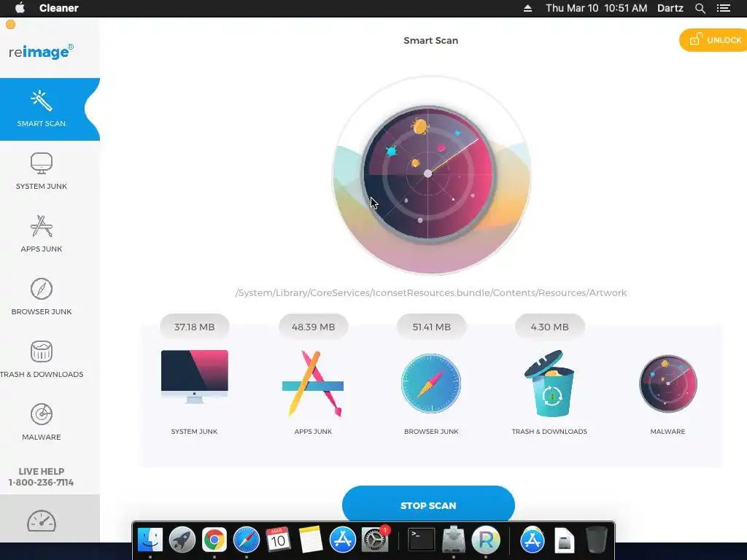Click the APPS JUNK label in results panel
747x560 pixels.
[313, 432]
